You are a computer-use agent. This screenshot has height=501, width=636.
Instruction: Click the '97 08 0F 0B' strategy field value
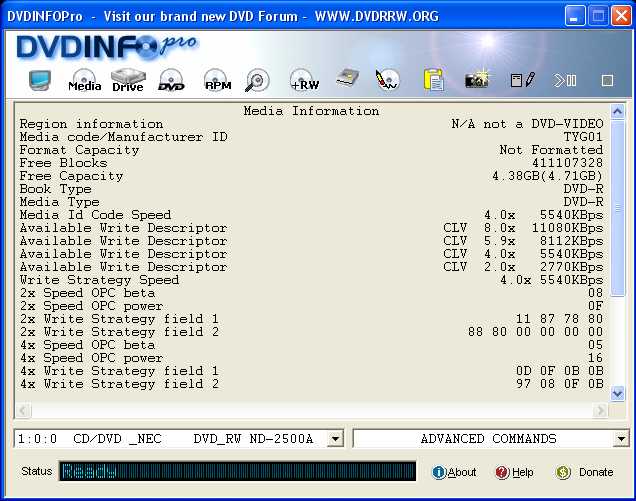559,384
